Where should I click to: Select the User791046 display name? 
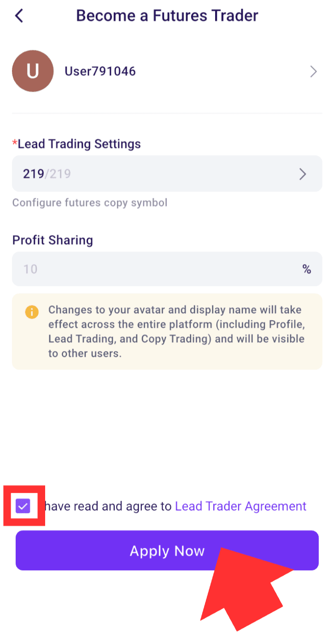click(100, 71)
